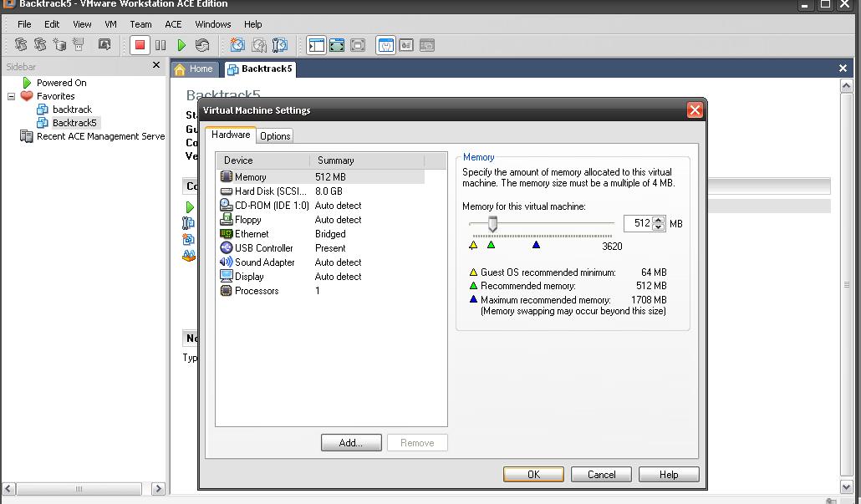861x504 pixels.
Task: Revert to snapshot toolbar icon
Action: pyautogui.click(x=258, y=45)
